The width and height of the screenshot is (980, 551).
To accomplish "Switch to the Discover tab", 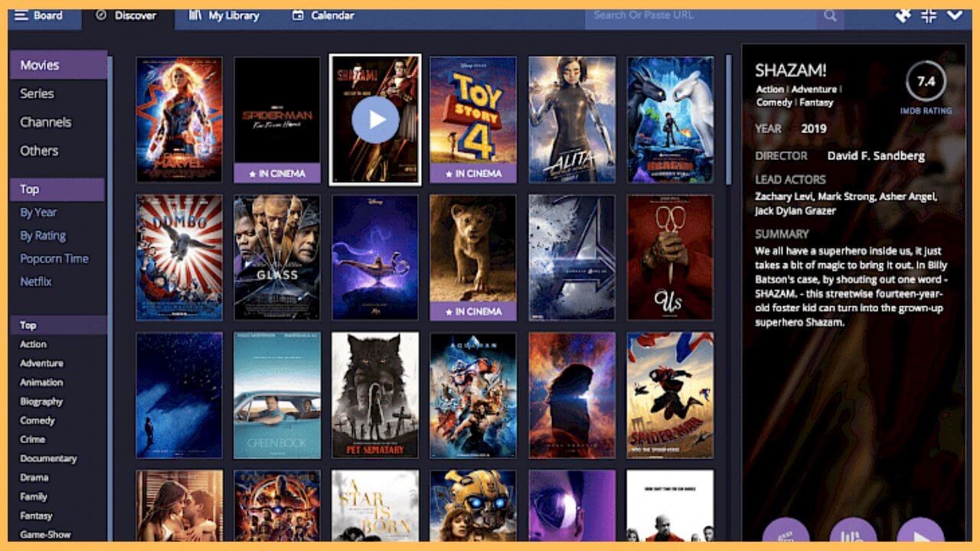I will tap(129, 15).
